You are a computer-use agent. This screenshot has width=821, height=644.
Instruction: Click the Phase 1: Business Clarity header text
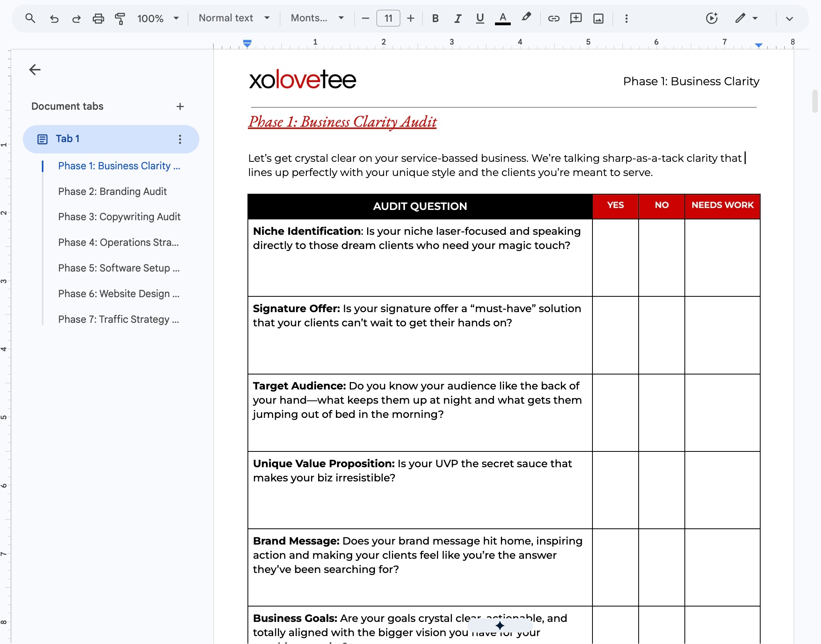(691, 81)
